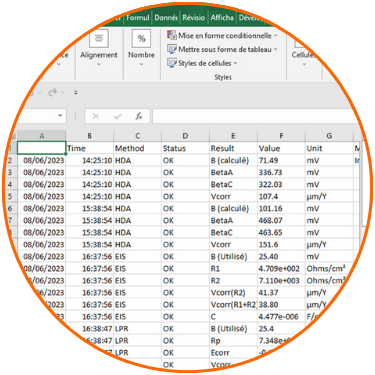Viewport: 375px width, 375px height.
Task: Switch to the Données ribbon tab
Action: [x=166, y=18]
